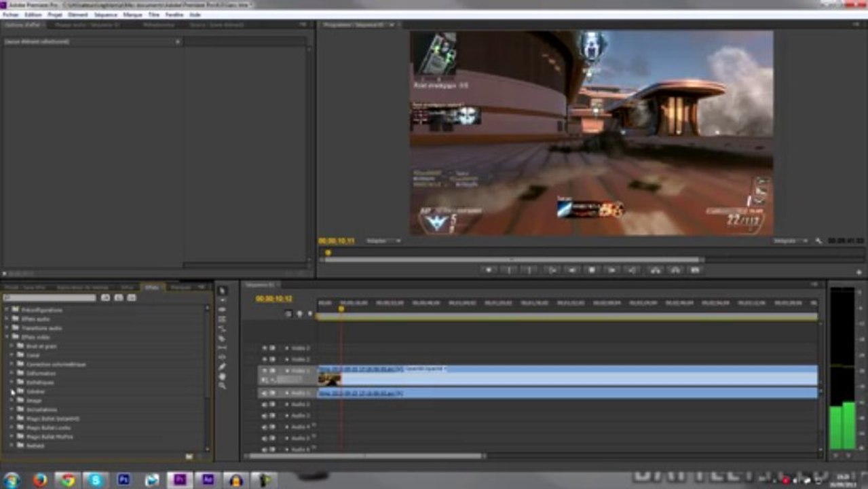Switch to the Infos tab
The width and height of the screenshot is (868, 489).
point(127,287)
